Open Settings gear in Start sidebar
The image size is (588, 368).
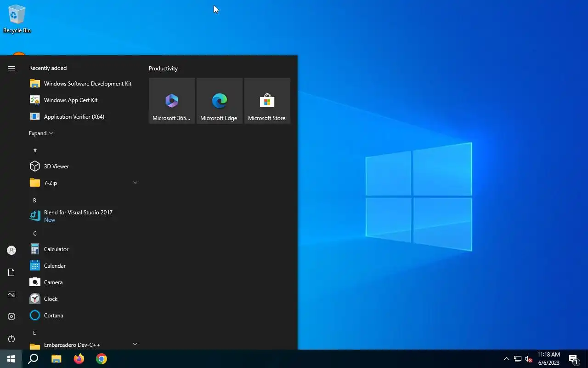pos(11,316)
